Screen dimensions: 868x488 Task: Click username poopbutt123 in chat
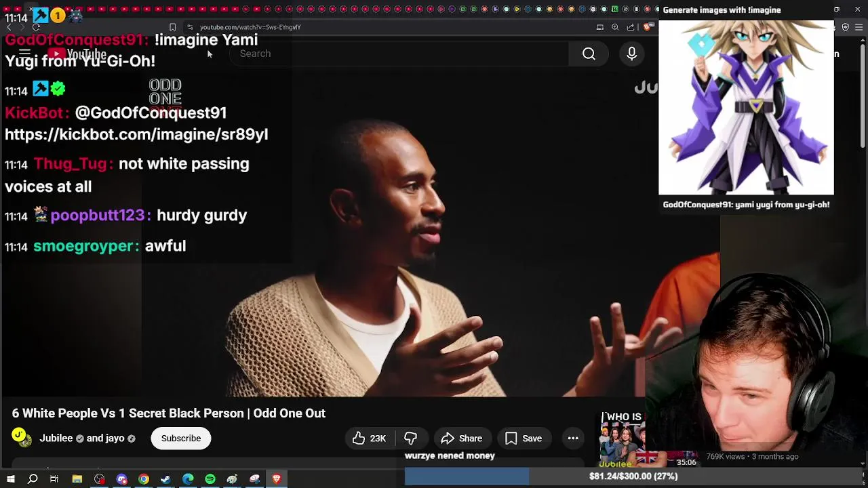tap(98, 216)
